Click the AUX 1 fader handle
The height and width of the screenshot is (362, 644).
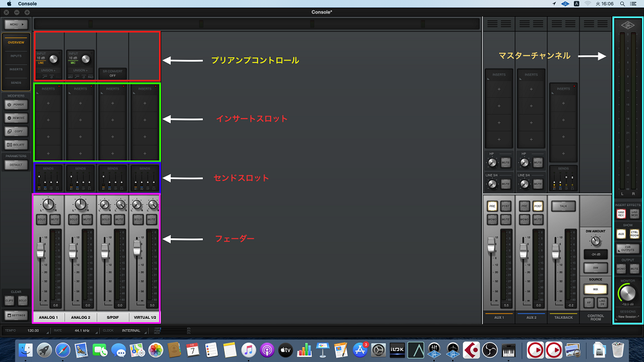pos(491,245)
